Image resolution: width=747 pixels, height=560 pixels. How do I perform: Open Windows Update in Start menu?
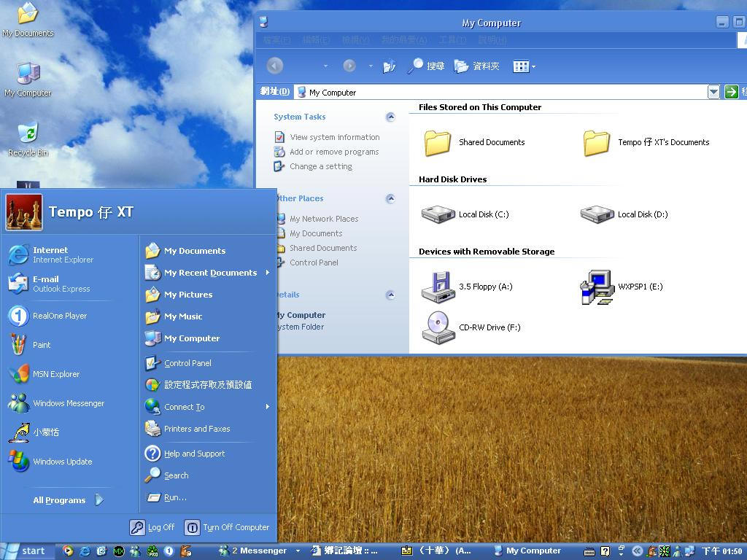50,462
